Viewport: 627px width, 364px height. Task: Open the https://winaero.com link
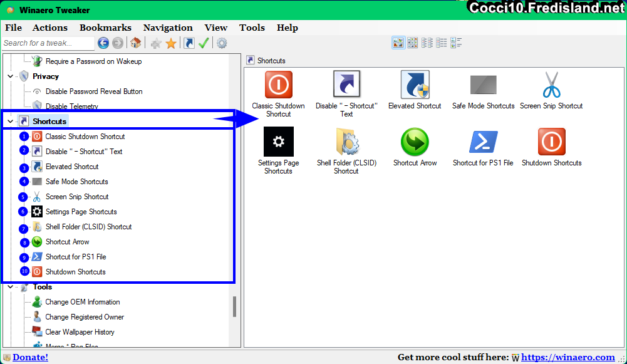pos(568,357)
